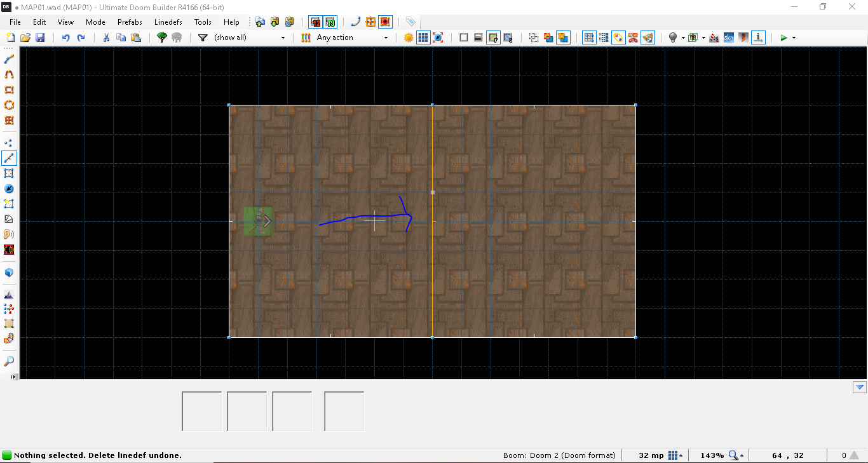Screen dimensions: 868x463
Task: Open the Help menu
Action: pyautogui.click(x=231, y=22)
